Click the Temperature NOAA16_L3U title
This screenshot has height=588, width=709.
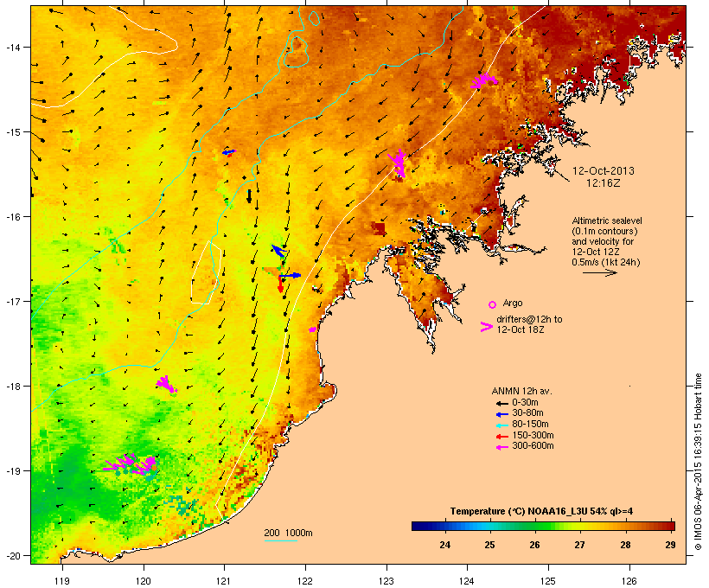coord(541,512)
